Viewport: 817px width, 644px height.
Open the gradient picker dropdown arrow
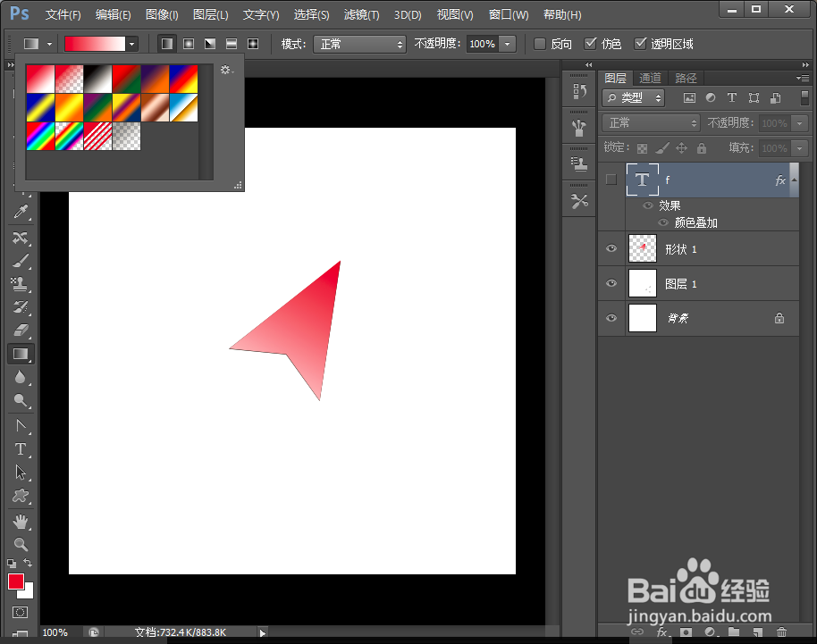[131, 45]
